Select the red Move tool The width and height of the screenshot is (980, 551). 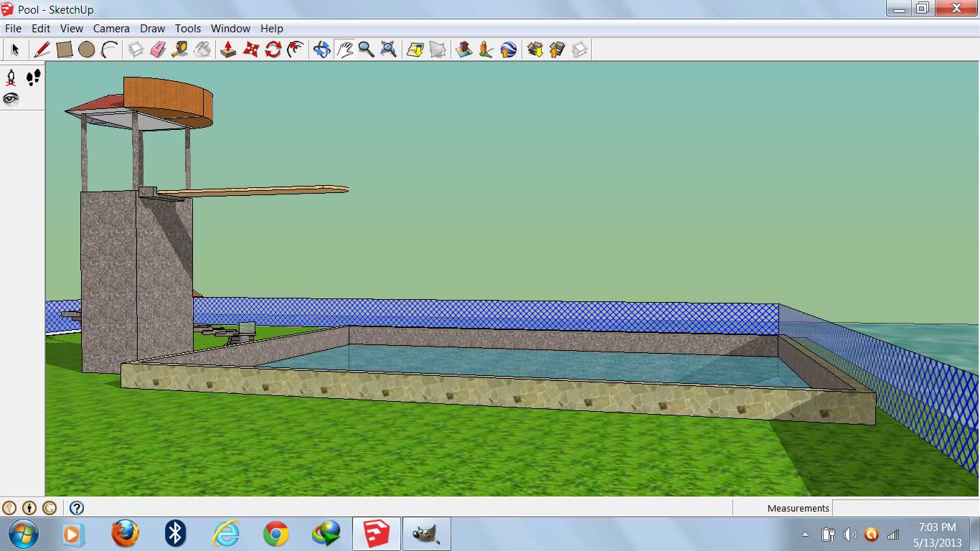click(x=250, y=50)
